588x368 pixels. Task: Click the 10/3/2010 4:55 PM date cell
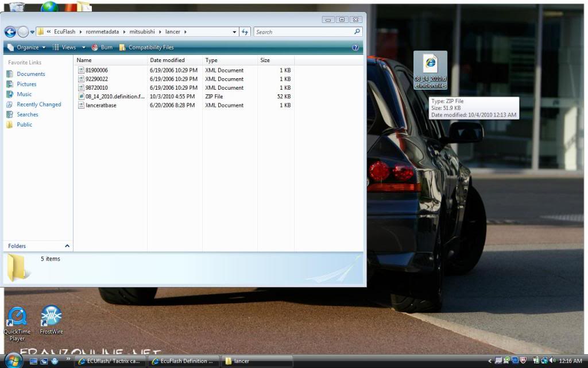pos(172,97)
